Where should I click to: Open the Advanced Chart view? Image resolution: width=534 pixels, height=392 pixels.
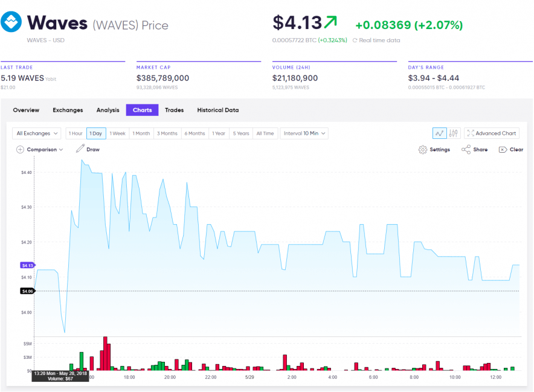493,133
